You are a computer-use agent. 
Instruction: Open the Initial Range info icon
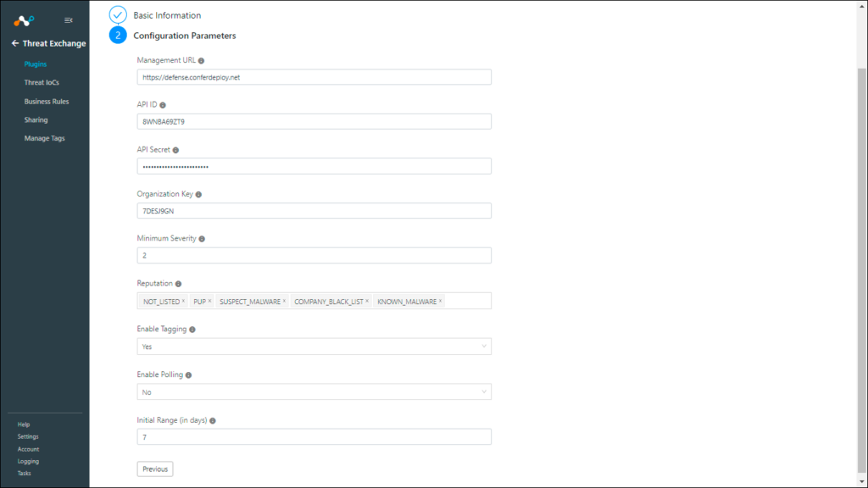pos(213,421)
